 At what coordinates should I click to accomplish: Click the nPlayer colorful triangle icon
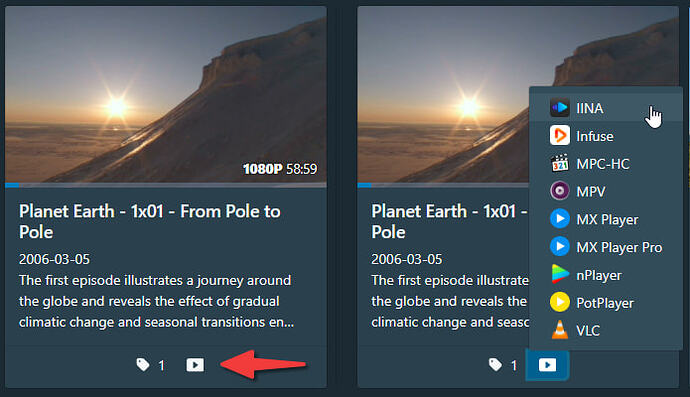coord(560,275)
